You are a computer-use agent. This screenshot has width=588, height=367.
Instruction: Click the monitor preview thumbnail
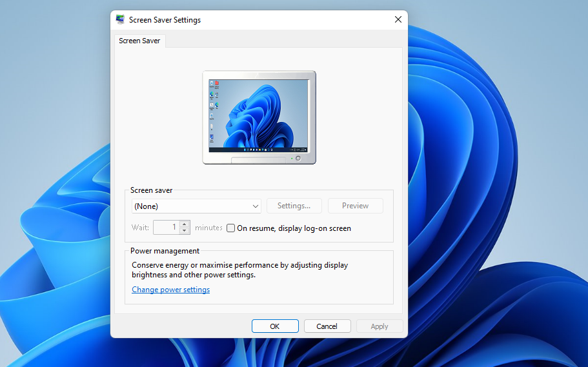[x=259, y=117]
